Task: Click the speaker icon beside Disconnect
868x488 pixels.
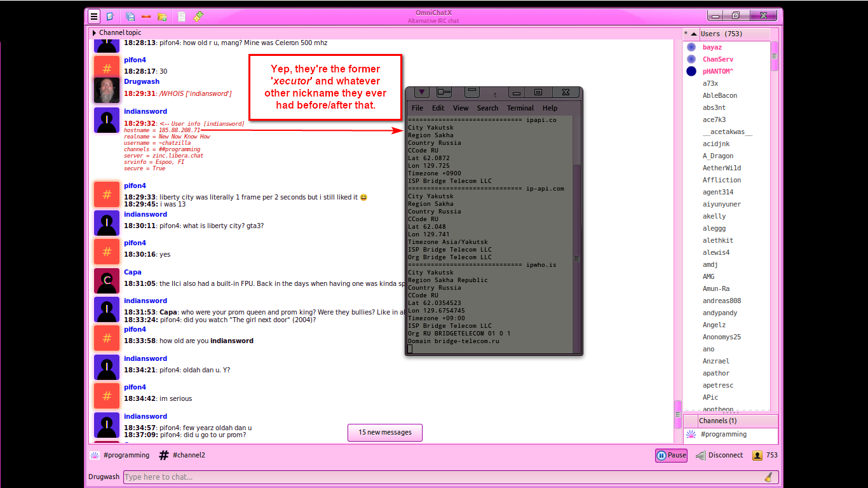Action: [700, 456]
